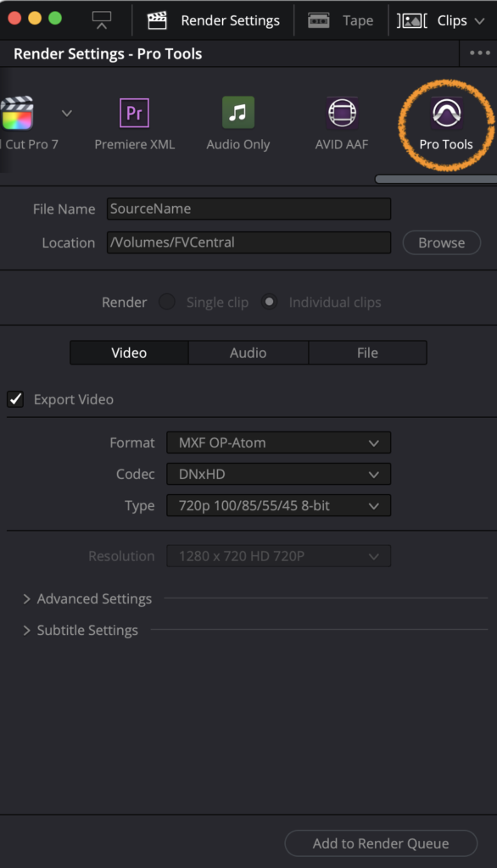This screenshot has height=868, width=497.
Task: Click the File Name input field
Action: point(248,209)
